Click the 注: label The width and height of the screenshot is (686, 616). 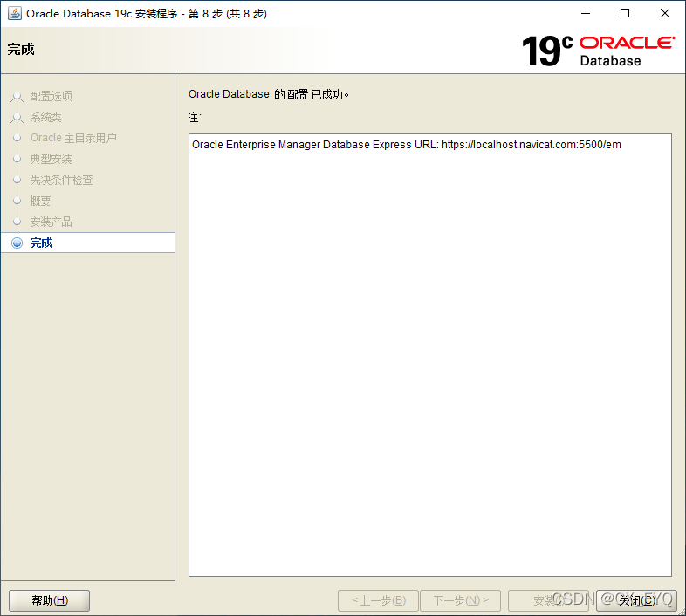(195, 118)
